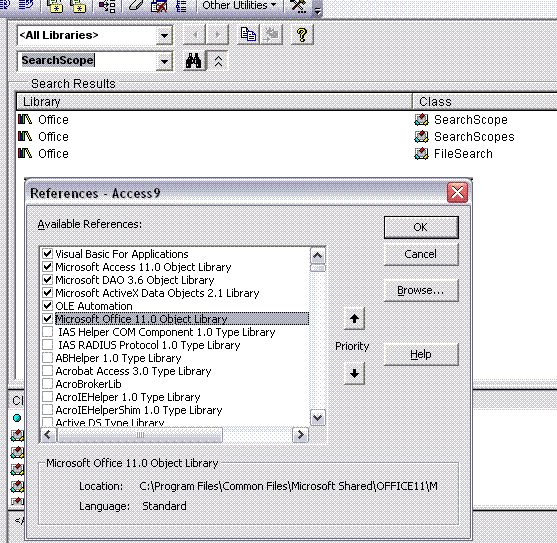
Task: Open the All Libraries dropdown arrow
Action: [x=164, y=35]
